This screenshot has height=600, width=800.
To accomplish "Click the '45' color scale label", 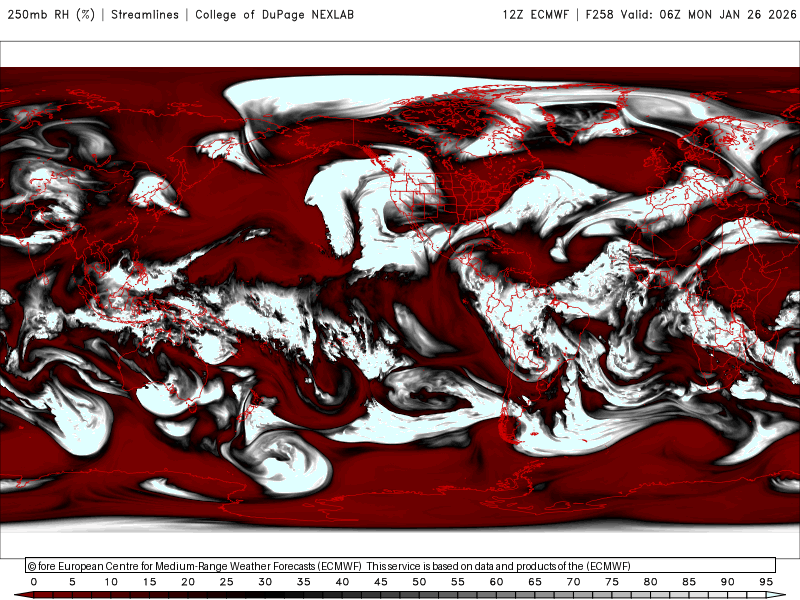I will pos(381,582).
